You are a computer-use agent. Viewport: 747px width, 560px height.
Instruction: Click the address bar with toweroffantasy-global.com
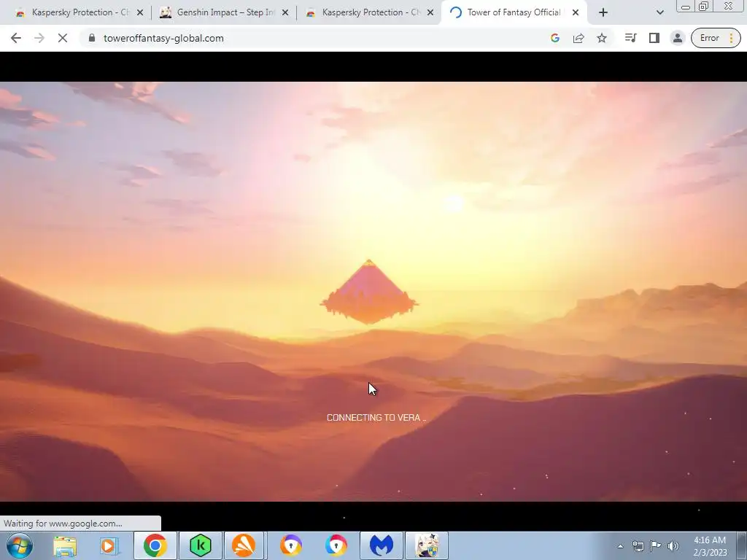pyautogui.click(x=314, y=38)
